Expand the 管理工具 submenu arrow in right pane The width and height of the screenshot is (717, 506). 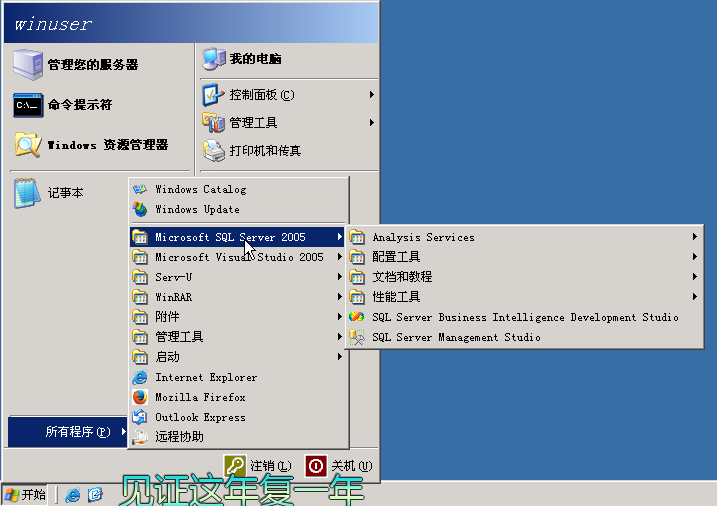(372, 123)
